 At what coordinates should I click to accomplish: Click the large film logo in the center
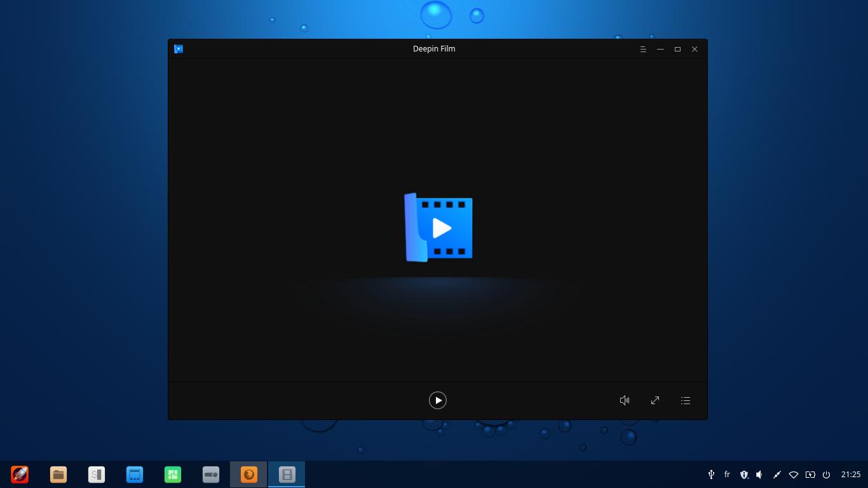[x=438, y=227]
